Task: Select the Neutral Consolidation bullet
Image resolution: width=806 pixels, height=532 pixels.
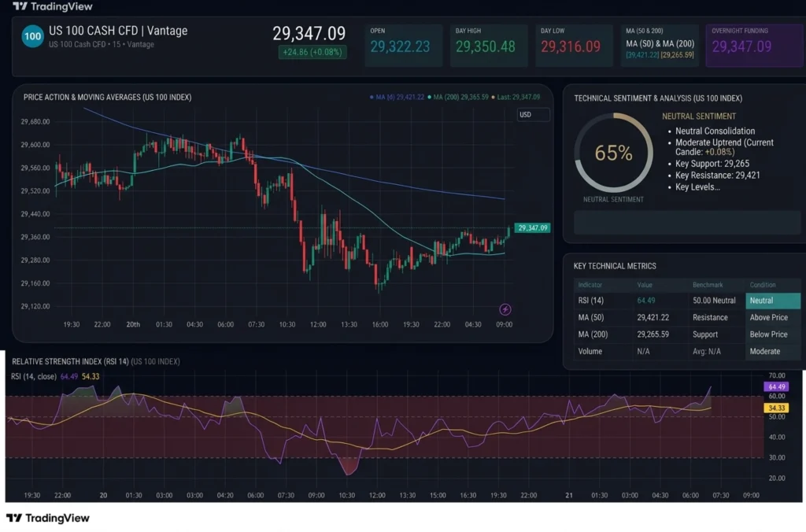Action: (715, 131)
